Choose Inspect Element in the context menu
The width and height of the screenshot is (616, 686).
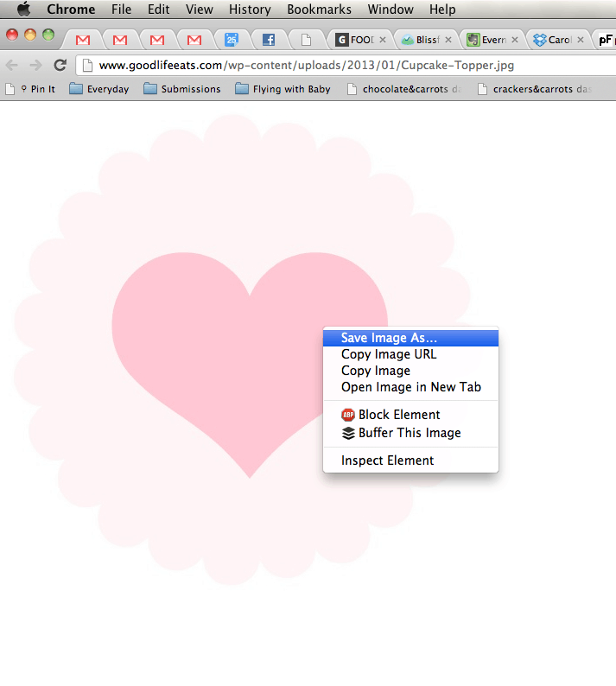[387, 461]
